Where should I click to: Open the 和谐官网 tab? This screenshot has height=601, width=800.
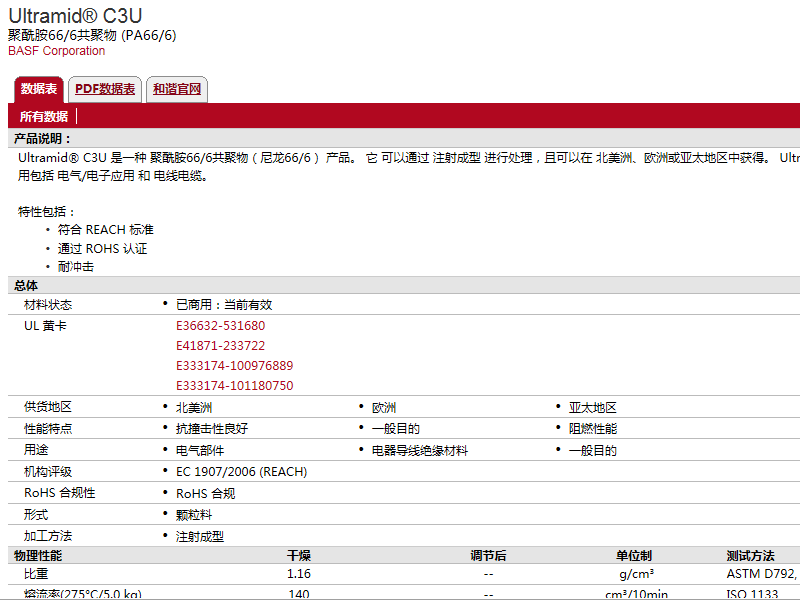177,89
